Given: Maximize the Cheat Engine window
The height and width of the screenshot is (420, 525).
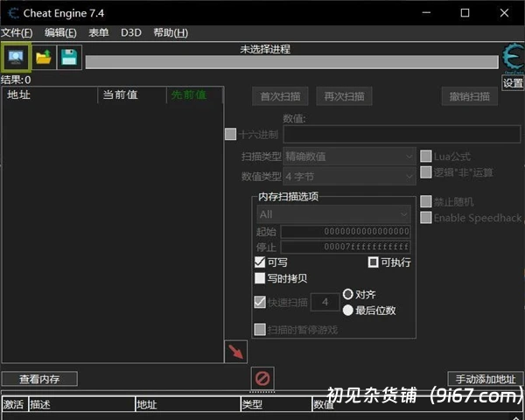Looking at the screenshot, I should [465, 13].
